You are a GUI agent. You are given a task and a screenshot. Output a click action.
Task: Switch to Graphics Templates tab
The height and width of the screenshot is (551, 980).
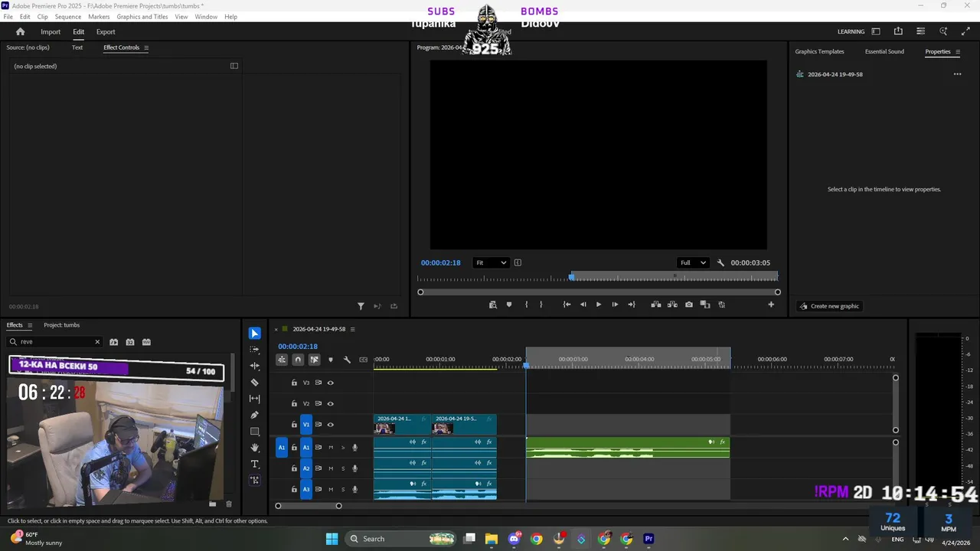point(819,52)
